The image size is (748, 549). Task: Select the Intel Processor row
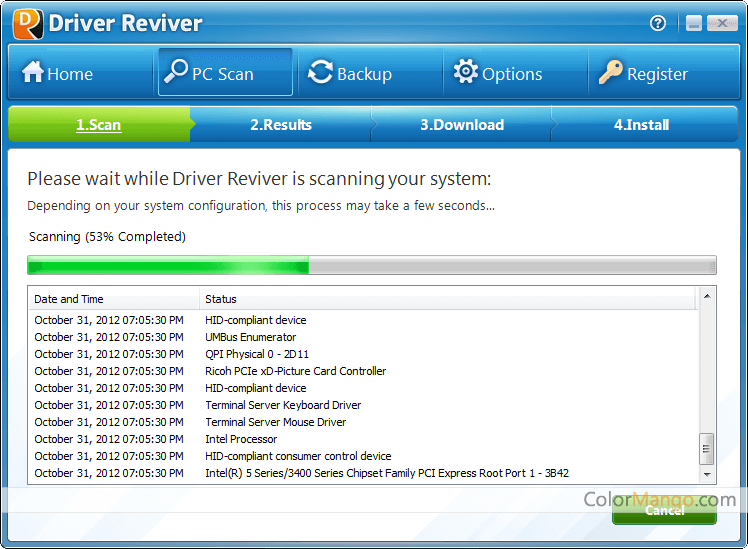[364, 439]
